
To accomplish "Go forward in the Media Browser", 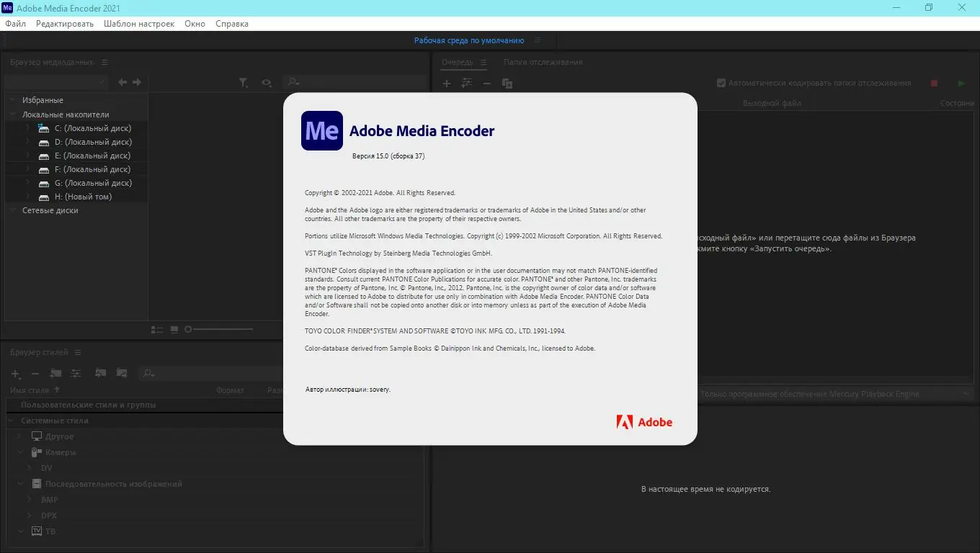I will point(137,83).
